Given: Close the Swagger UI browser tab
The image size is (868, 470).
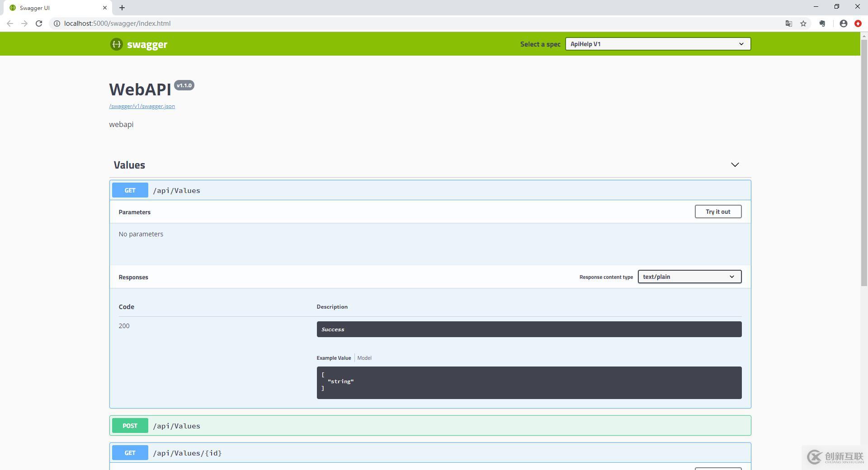Looking at the screenshot, I should [x=105, y=8].
